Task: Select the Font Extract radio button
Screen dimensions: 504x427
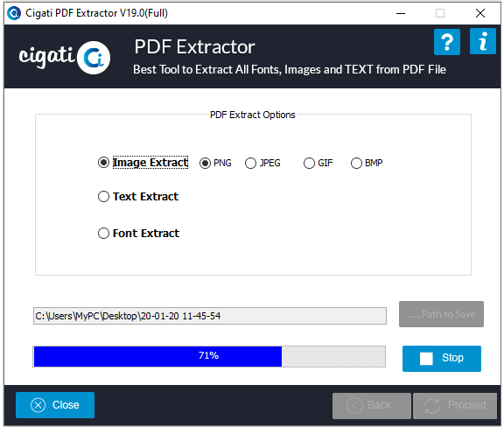Action: (x=103, y=233)
